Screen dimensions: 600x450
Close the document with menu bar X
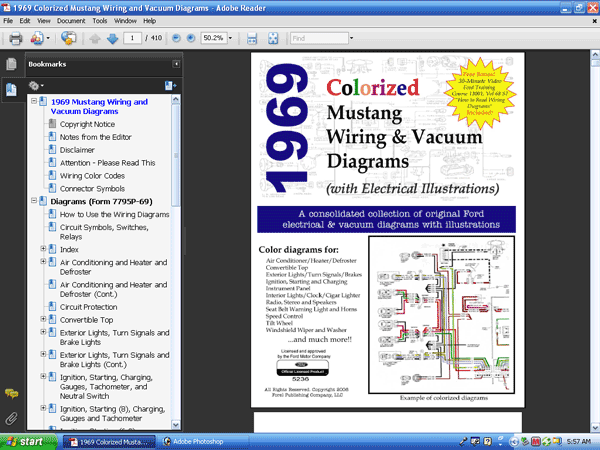pos(595,21)
